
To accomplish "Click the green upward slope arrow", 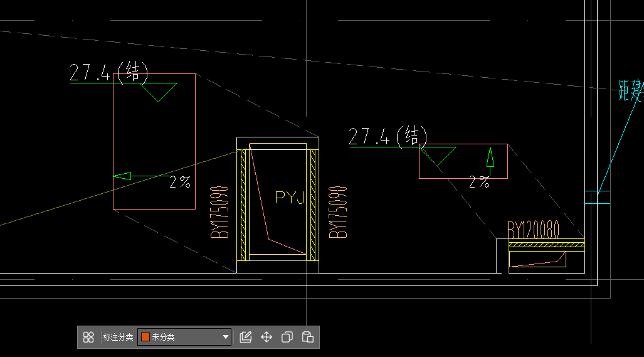I will [490, 161].
